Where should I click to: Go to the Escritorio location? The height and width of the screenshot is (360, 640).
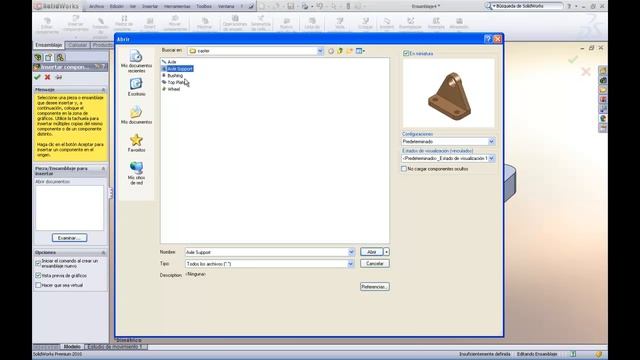136,87
